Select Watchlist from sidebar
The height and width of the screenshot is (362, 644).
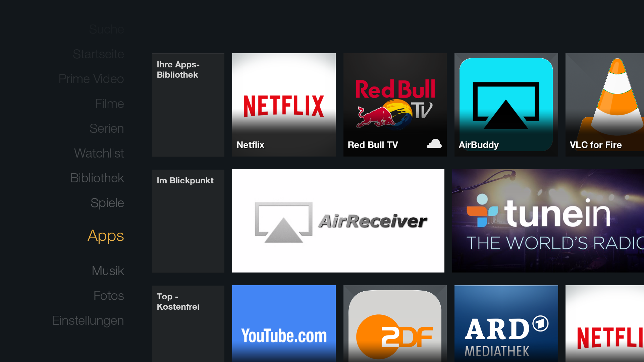pyautogui.click(x=99, y=153)
